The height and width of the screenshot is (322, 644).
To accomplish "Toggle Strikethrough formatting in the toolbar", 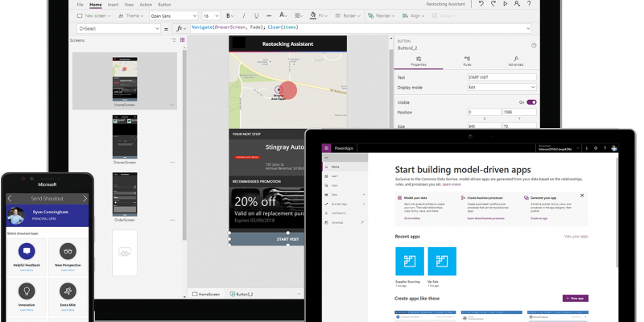I will point(269,15).
